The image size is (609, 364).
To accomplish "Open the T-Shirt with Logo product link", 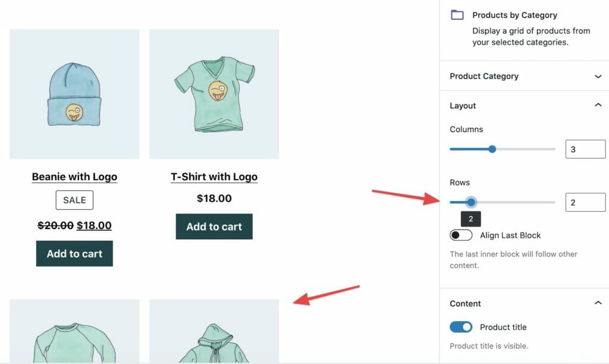I will click(214, 176).
